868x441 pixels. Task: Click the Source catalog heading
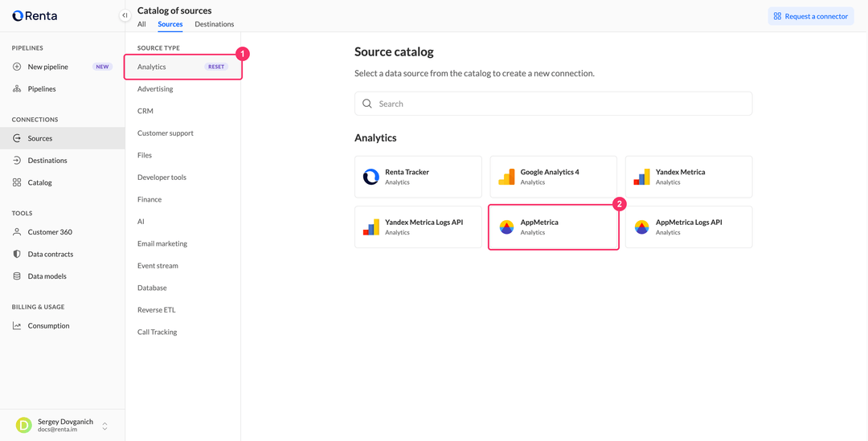pos(394,52)
